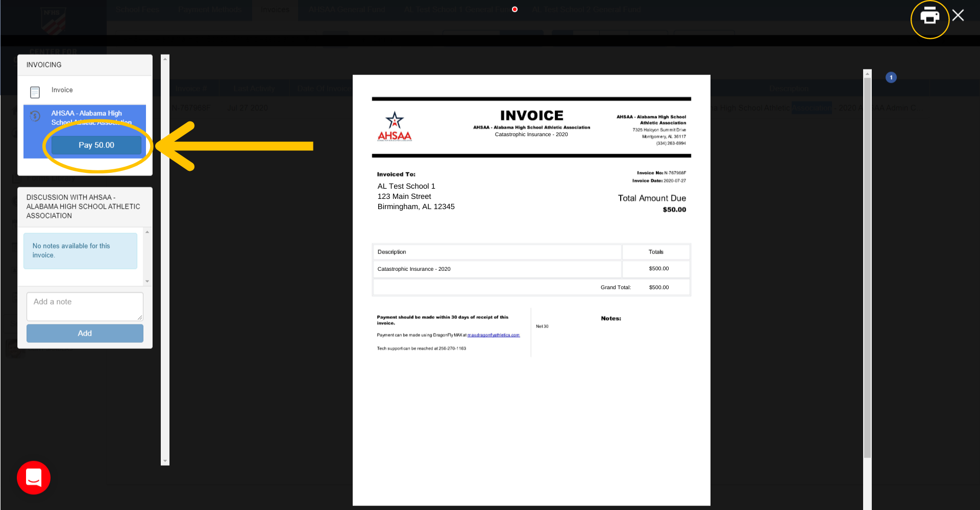Open the red chat support bubble
The height and width of the screenshot is (510, 980).
34,478
